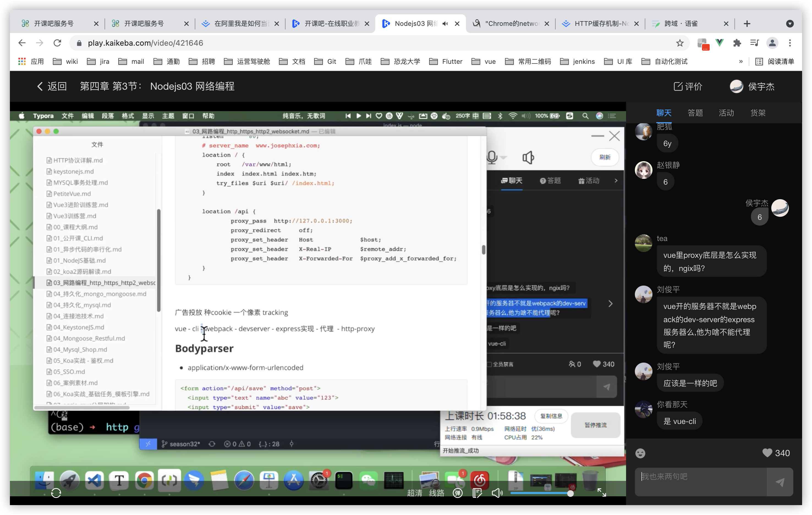
Task: Open the 线路 line selector
Action: click(436, 493)
